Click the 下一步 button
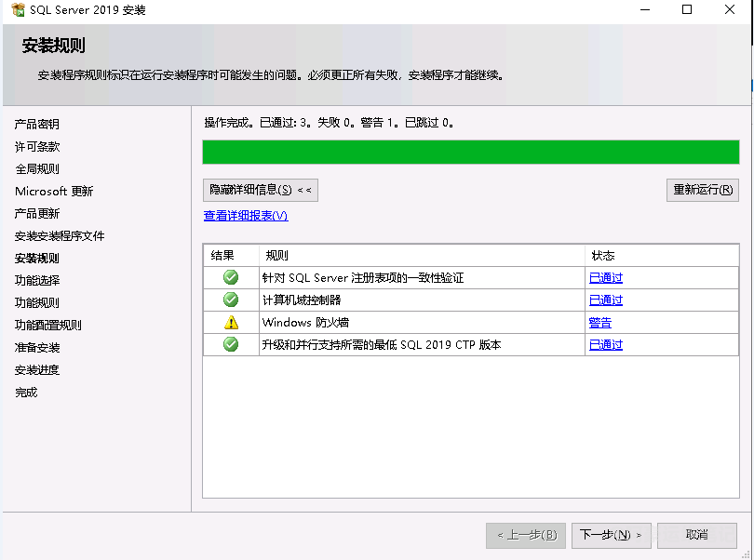The width and height of the screenshot is (754, 560). [612, 535]
